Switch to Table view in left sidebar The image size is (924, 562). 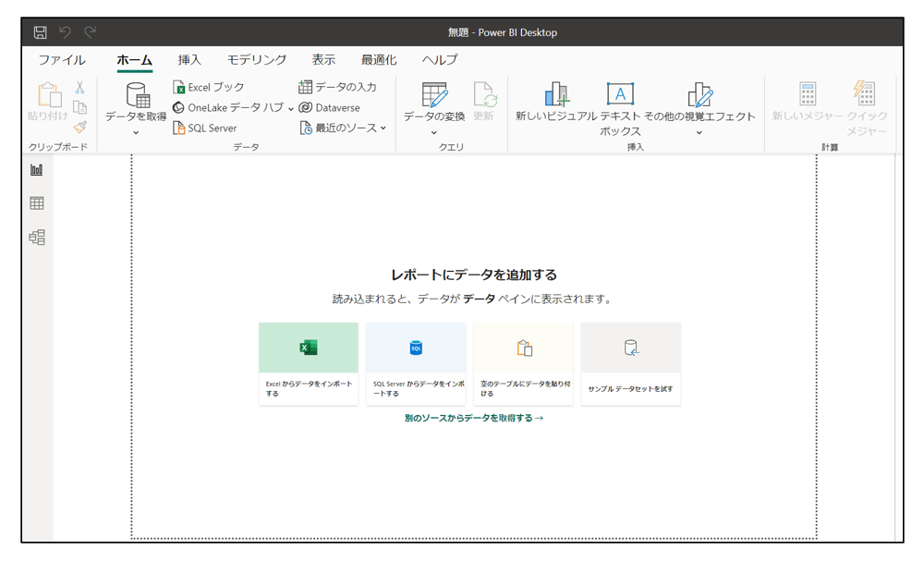coord(37,203)
